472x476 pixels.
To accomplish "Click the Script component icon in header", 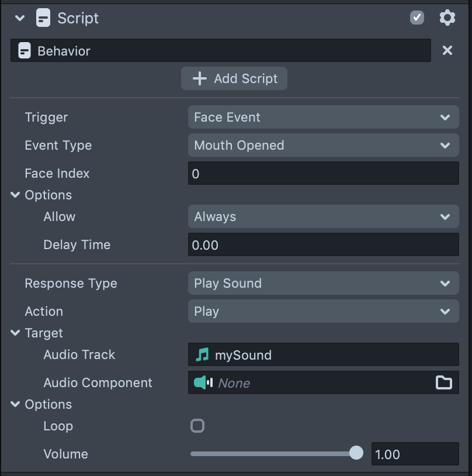I will tap(43, 18).
